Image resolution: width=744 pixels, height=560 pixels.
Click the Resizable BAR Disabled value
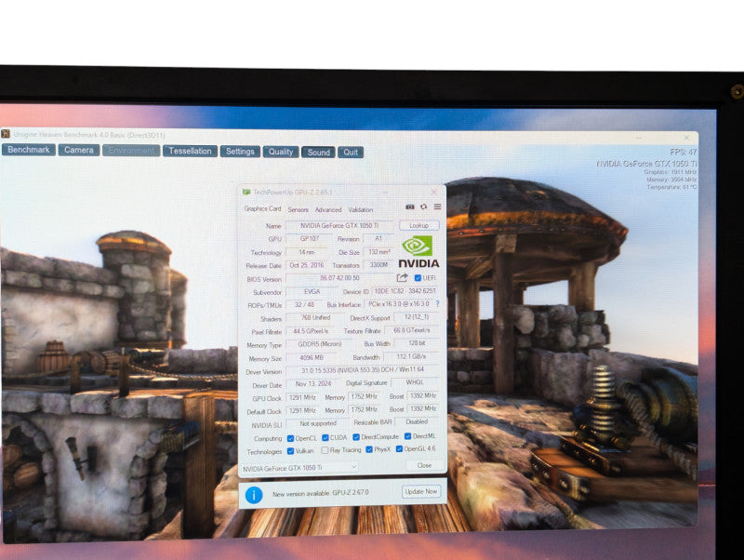[417, 421]
